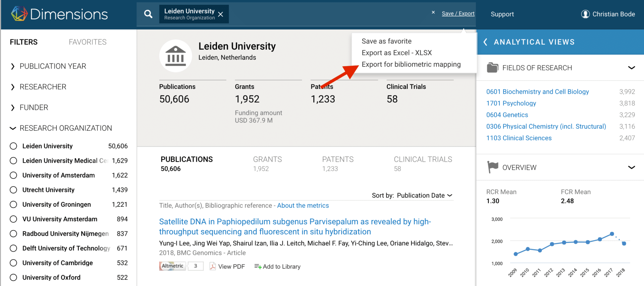Screen dimensions: 644x286
Task: Collapse Analytical Views with the back chevron
Action: (485, 42)
